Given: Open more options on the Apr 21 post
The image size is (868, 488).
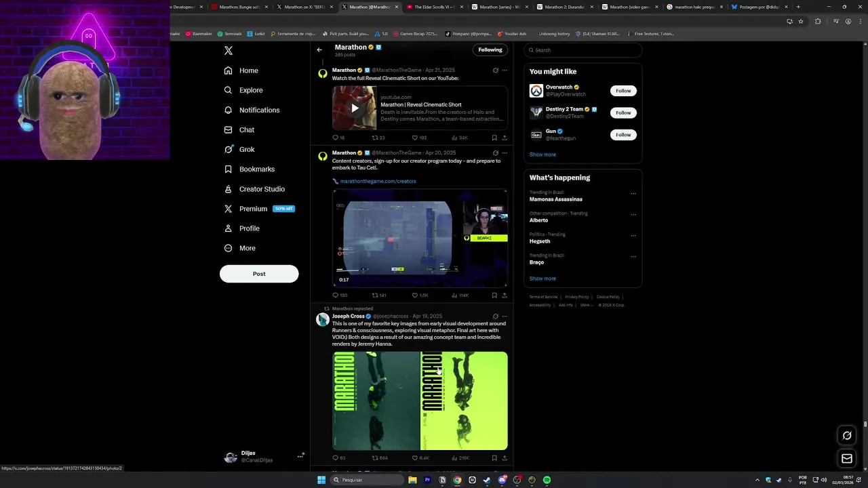Looking at the screenshot, I should coord(505,70).
